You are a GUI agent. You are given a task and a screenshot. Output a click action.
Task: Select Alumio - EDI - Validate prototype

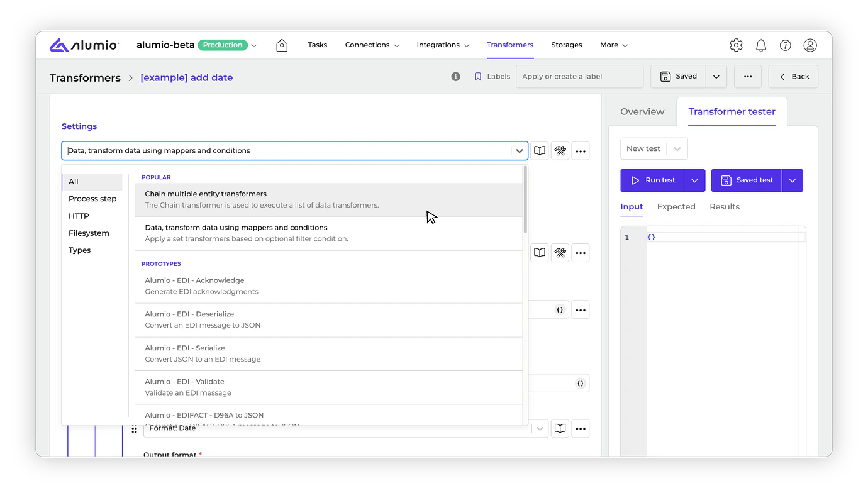(328, 387)
